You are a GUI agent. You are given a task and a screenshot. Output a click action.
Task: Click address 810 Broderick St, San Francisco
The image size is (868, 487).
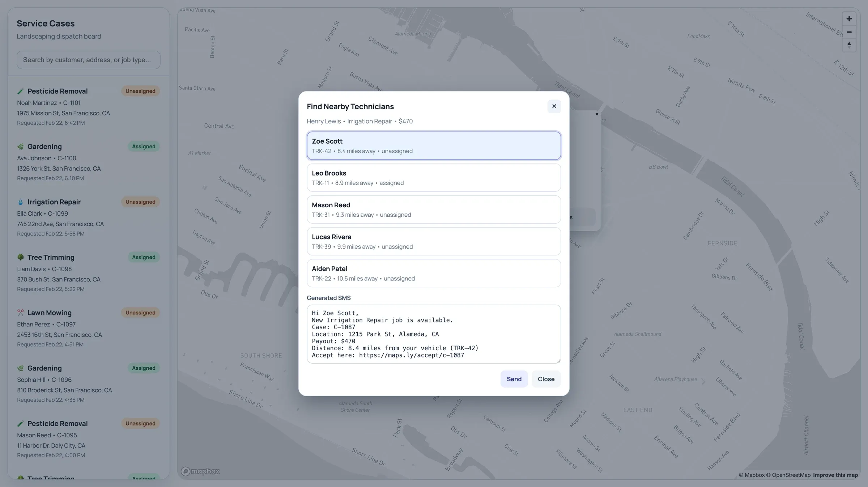tap(64, 390)
